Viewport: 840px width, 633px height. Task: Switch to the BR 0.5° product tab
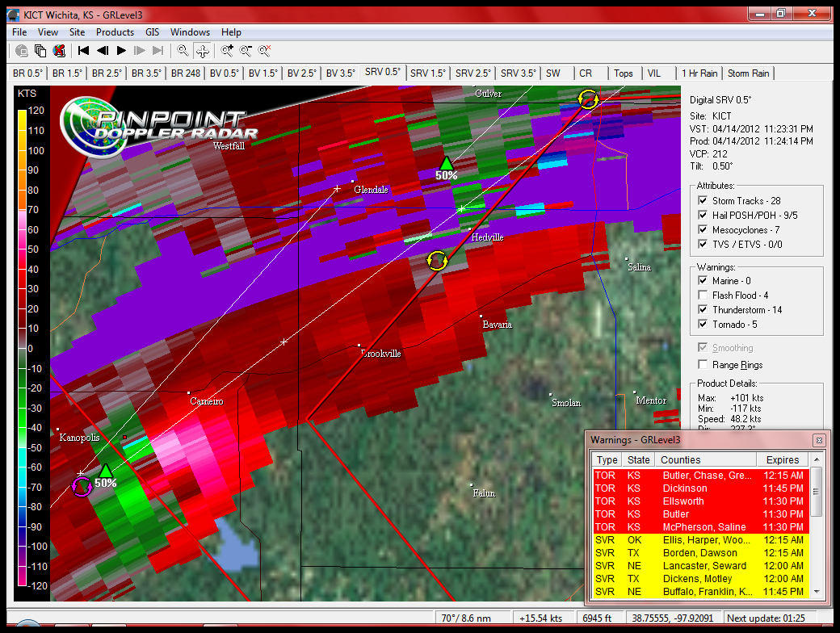tap(27, 73)
